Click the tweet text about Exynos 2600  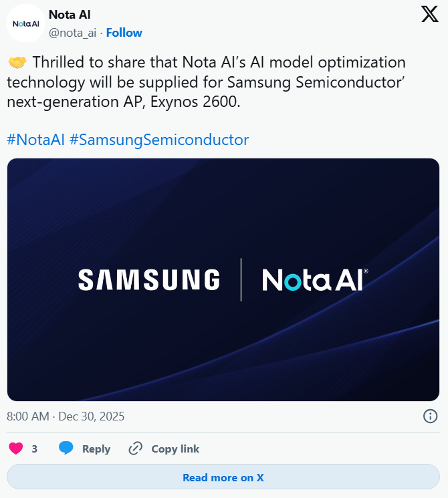[x=207, y=82]
